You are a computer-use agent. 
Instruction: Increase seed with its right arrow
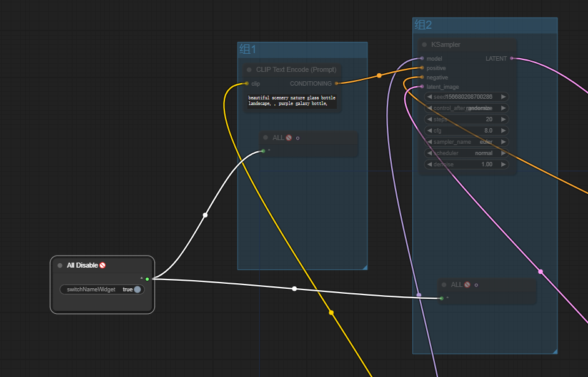pyautogui.click(x=504, y=97)
